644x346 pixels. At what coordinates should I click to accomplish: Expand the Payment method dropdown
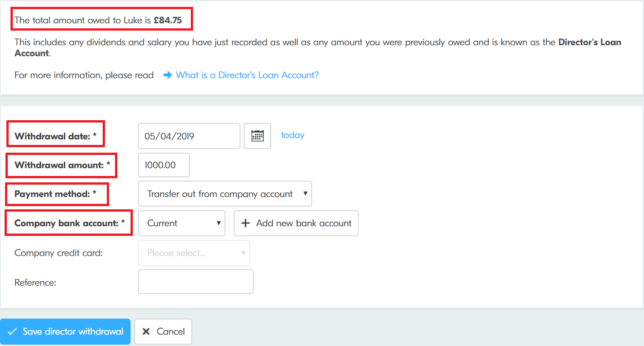(225, 194)
